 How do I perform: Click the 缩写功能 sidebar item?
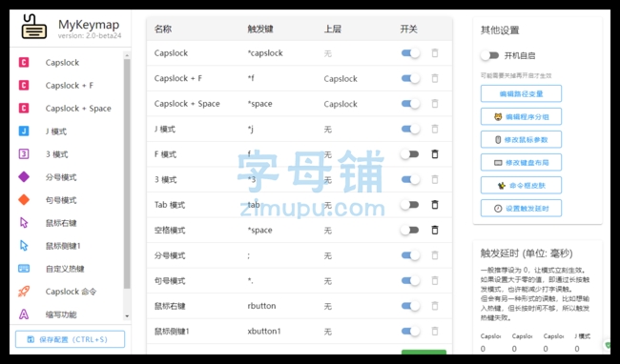(x=67, y=314)
